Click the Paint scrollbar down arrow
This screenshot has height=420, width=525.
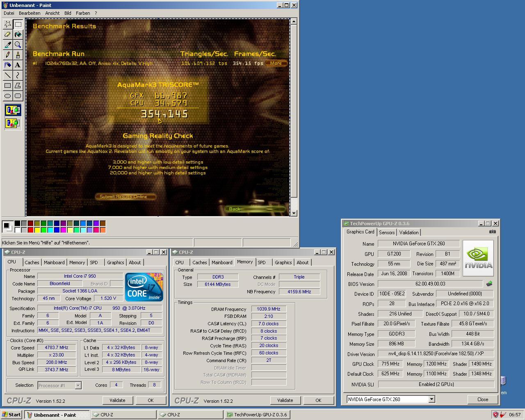coord(294,213)
